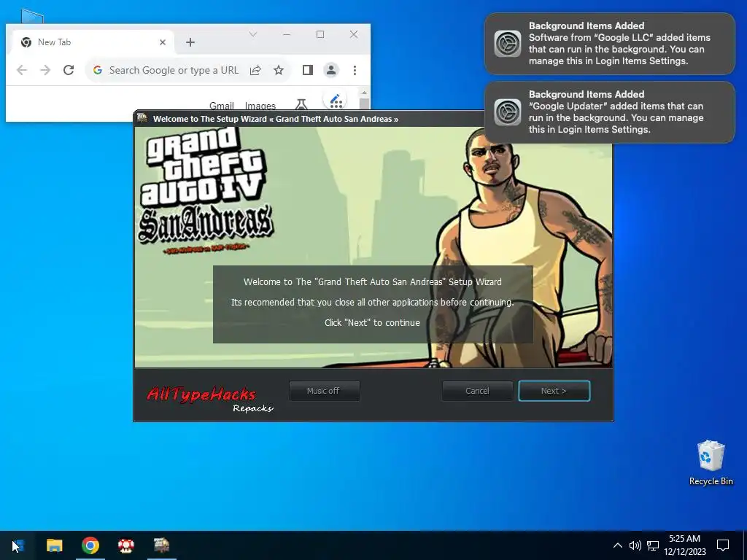Open the red mushroom taskbar app

point(125,545)
